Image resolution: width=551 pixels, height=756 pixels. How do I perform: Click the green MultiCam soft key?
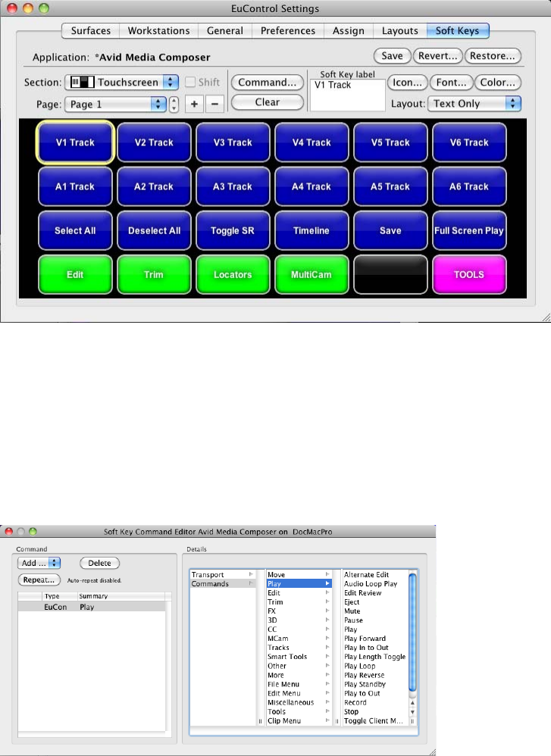click(x=312, y=274)
